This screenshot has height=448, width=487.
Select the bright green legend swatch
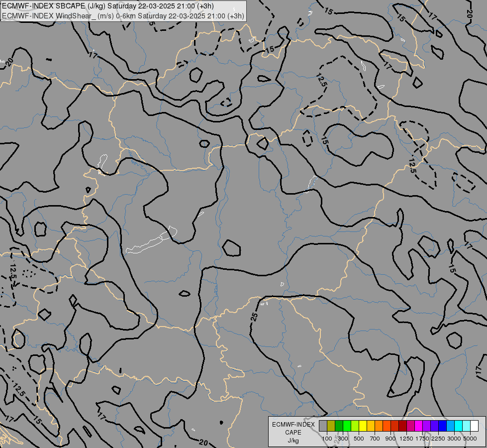347,426
